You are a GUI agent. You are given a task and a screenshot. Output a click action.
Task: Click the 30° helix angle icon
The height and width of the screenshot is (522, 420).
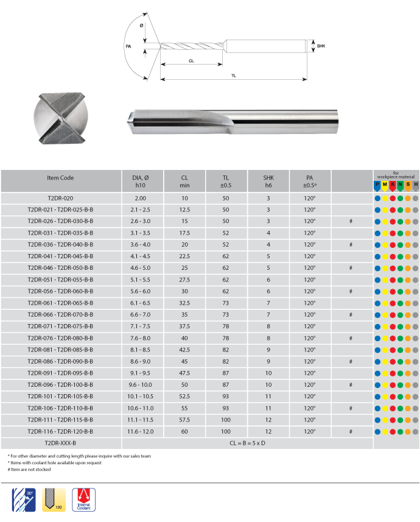coord(24,499)
